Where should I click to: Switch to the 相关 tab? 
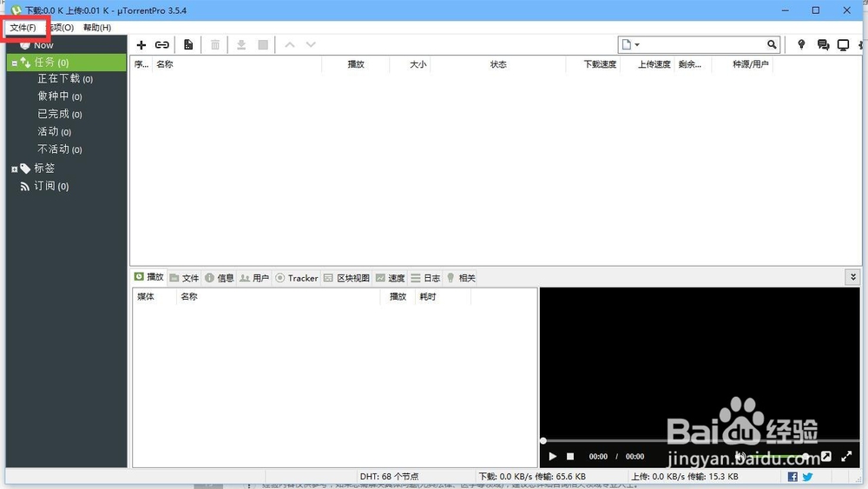point(461,278)
